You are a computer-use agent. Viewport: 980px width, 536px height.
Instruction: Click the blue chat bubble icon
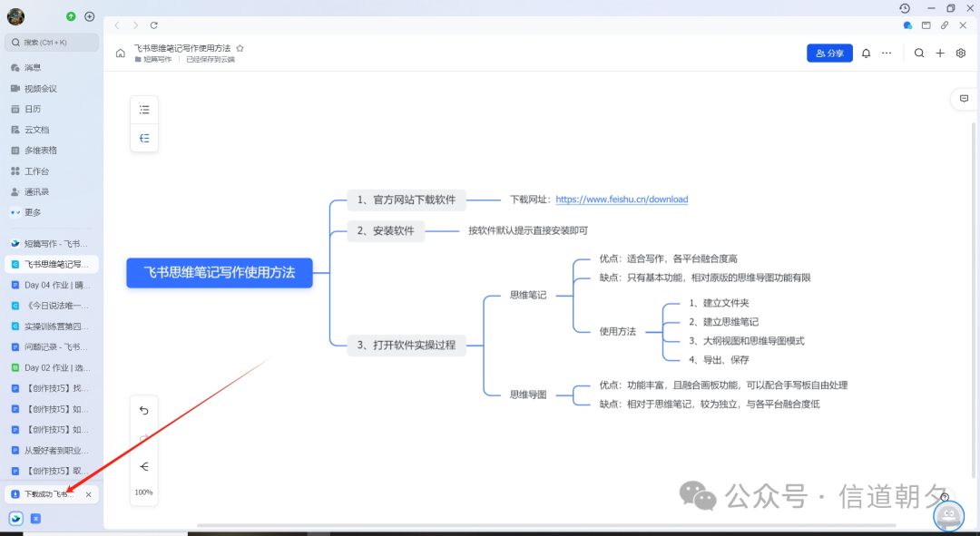point(907,25)
